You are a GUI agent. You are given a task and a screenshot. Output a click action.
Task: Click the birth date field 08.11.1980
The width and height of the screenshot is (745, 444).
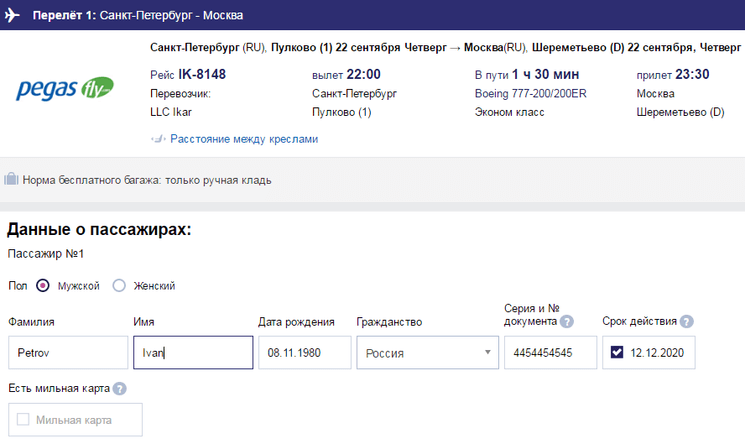[x=304, y=353]
